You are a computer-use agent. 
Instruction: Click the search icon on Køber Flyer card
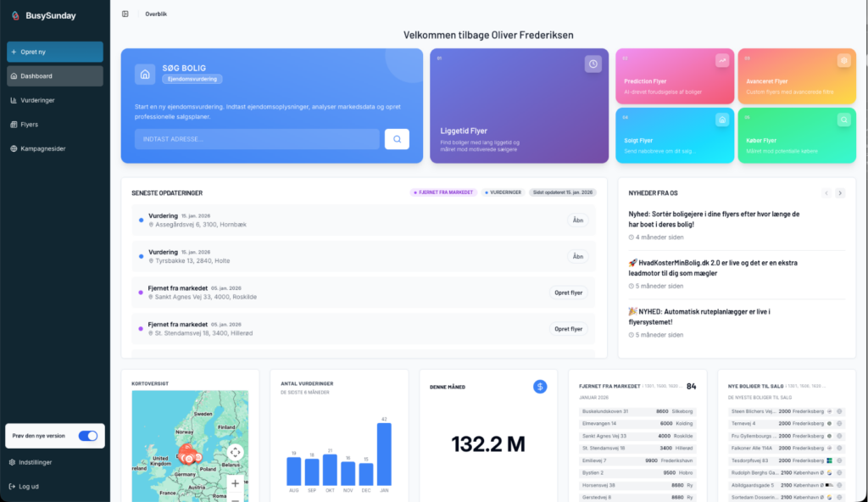pyautogui.click(x=843, y=120)
